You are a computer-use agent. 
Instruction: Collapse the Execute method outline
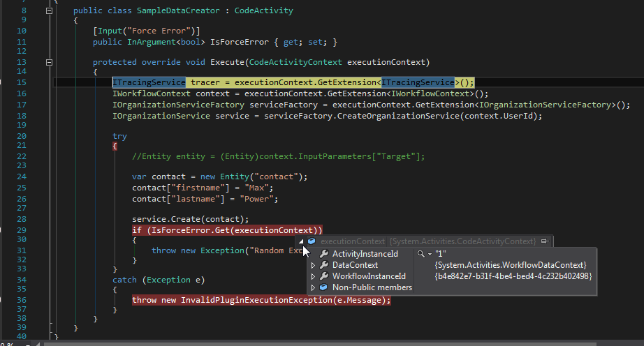[50, 63]
